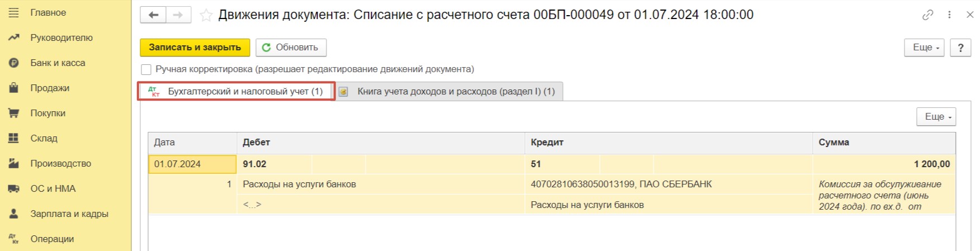Click the back navigation arrow
Viewport: 980px width, 251px height.
coord(153,15)
